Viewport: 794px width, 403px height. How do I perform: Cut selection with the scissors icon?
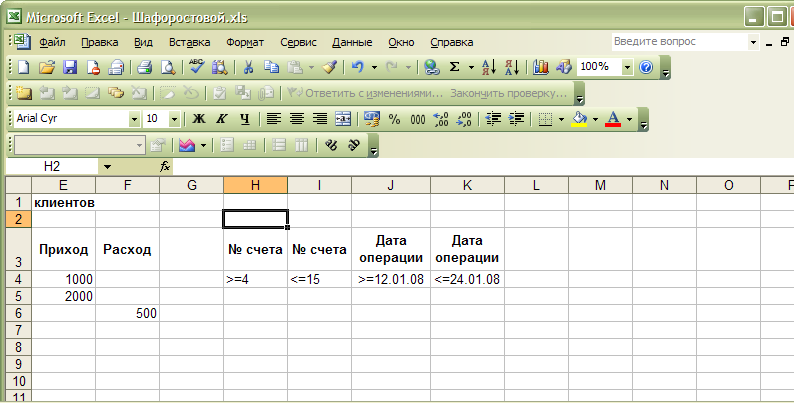coord(248,67)
